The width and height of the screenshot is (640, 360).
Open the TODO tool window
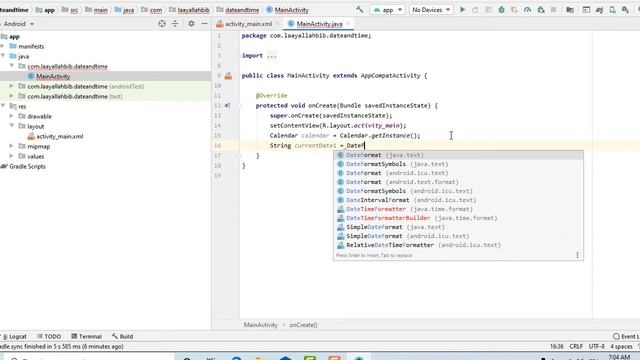coord(49,336)
